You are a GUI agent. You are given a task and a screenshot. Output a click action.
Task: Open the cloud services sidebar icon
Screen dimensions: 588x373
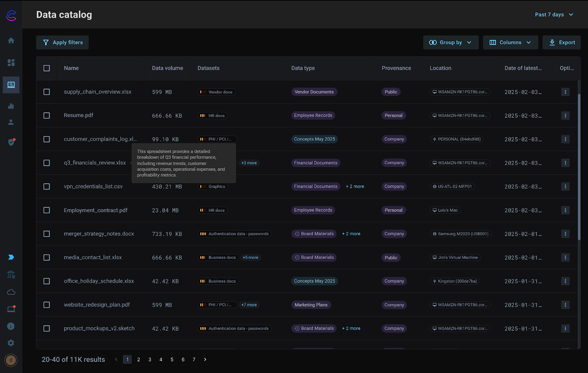(x=11, y=292)
